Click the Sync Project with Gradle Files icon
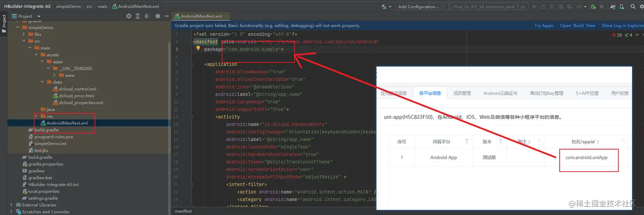Viewport: 644px width, 215px height. pos(613,7)
